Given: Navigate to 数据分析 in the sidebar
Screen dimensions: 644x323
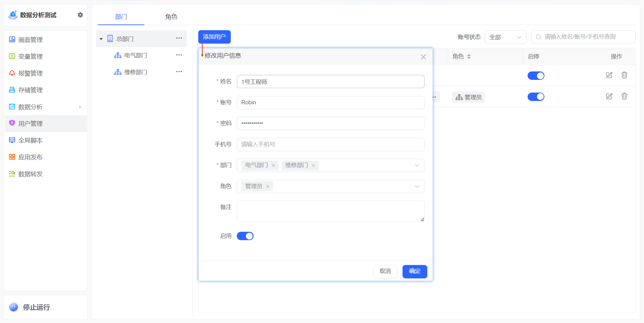Looking at the screenshot, I should click(31, 107).
